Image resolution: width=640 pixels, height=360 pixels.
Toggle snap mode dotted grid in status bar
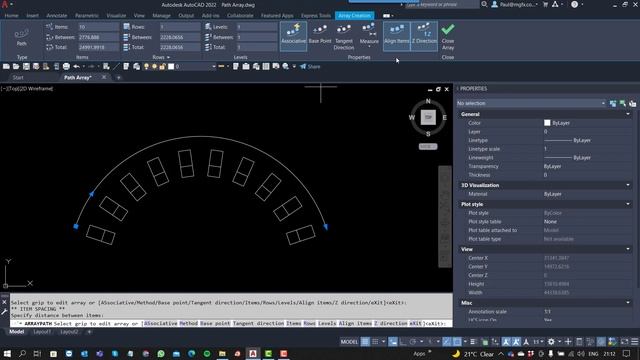tap(375, 342)
